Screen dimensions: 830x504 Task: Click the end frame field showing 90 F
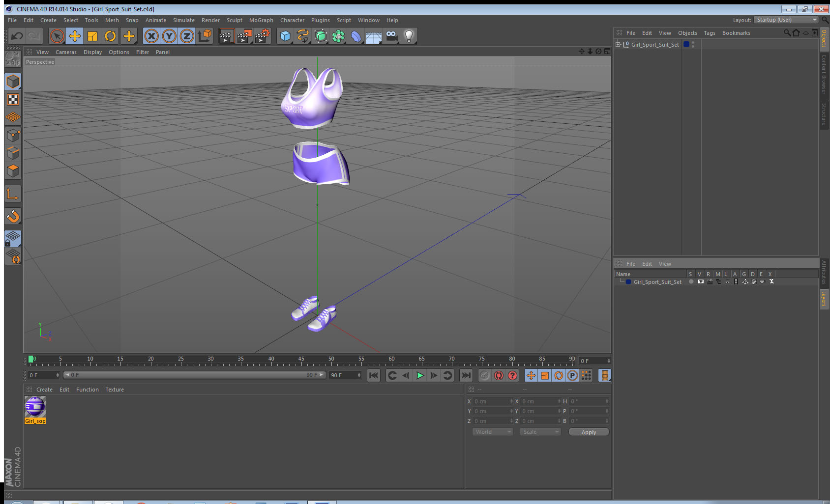point(345,375)
